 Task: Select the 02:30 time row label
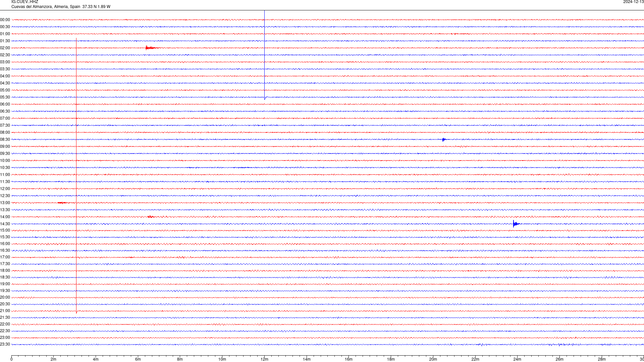[5, 55]
